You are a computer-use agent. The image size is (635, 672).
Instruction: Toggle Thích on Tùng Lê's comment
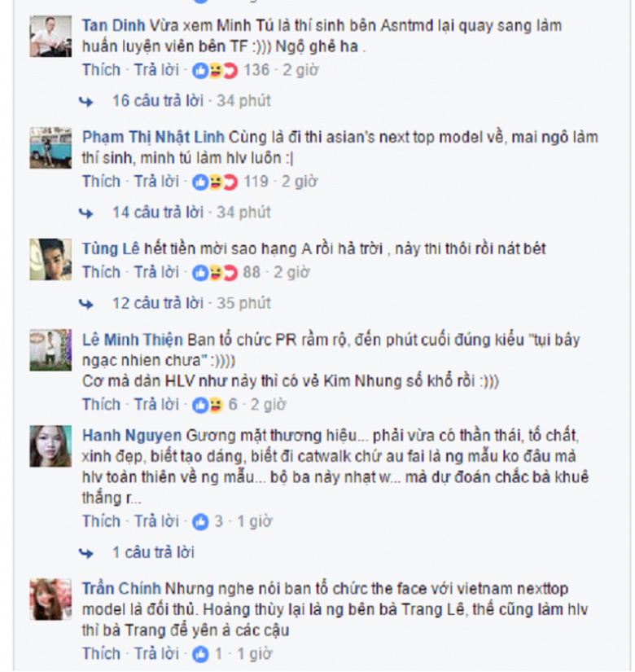coord(102,272)
